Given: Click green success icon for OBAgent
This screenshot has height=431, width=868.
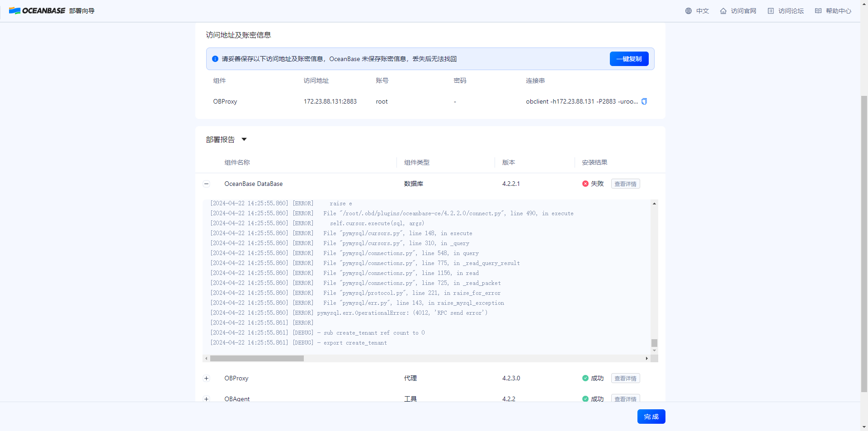Looking at the screenshot, I should (x=585, y=399).
